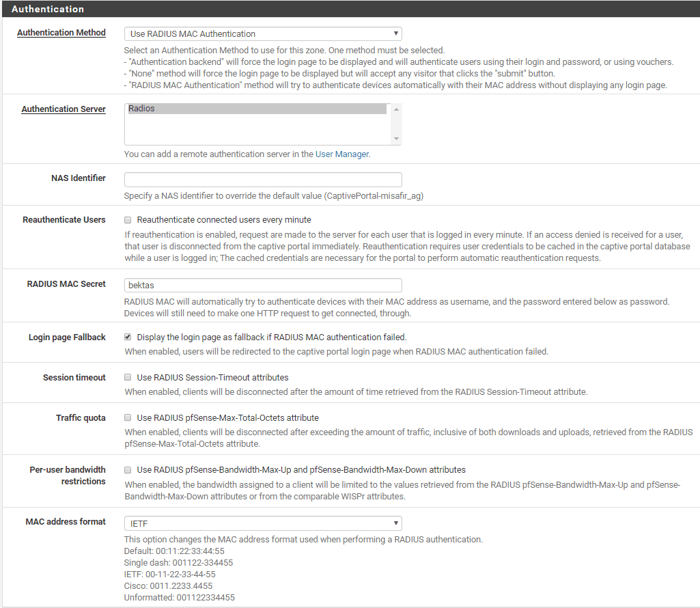The width and height of the screenshot is (700, 608).
Task: Enable reauthenticate connected users every minute
Action: point(128,220)
